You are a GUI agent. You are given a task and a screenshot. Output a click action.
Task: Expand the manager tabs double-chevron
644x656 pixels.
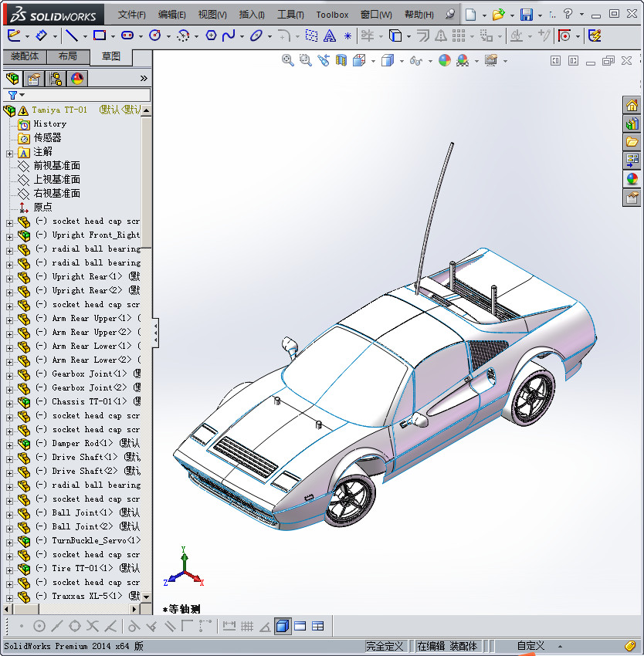tap(144, 78)
